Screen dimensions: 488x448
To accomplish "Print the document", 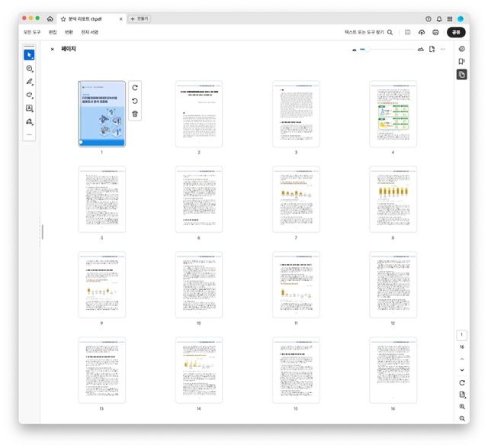I will [435, 32].
